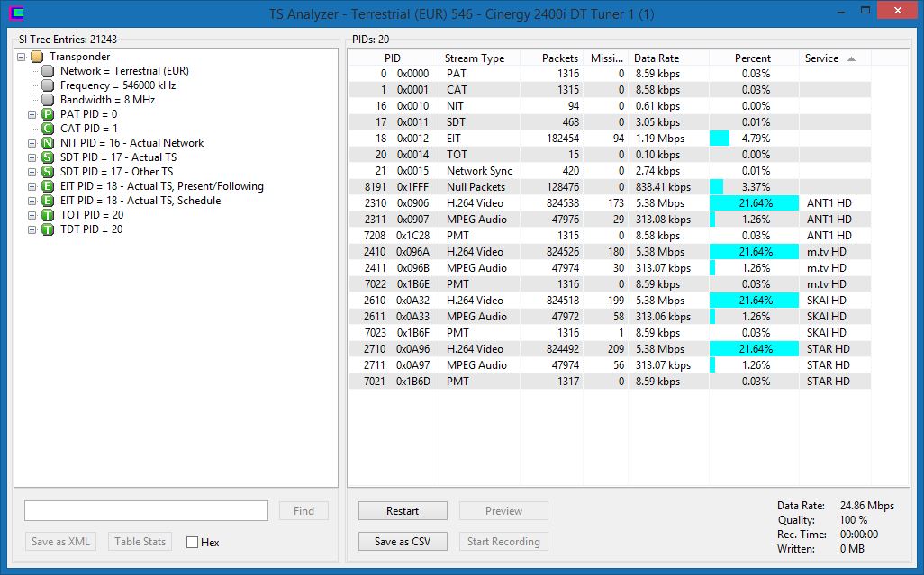924x575 pixels.
Task: Click the Save as CSV button
Action: (403, 542)
